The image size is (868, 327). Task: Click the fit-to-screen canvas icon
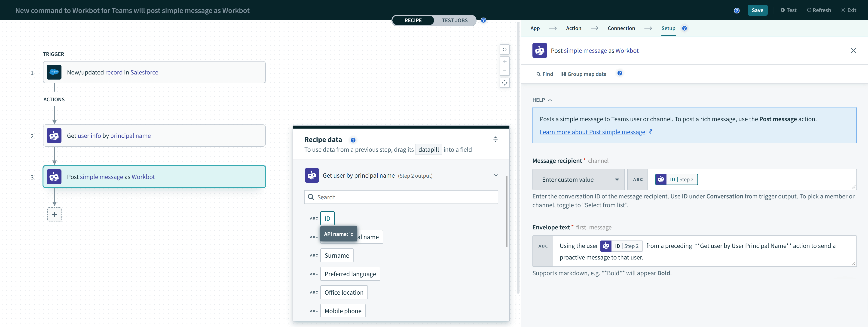pyautogui.click(x=504, y=83)
